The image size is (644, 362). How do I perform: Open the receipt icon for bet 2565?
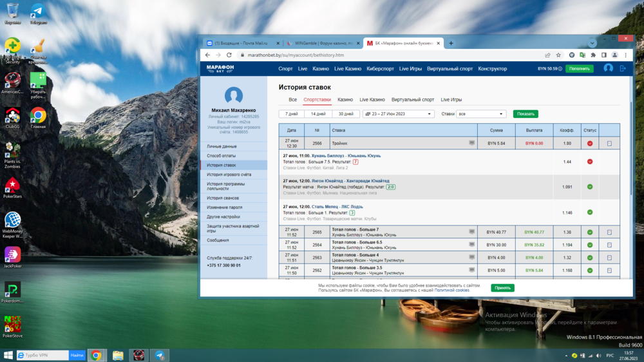609,233
